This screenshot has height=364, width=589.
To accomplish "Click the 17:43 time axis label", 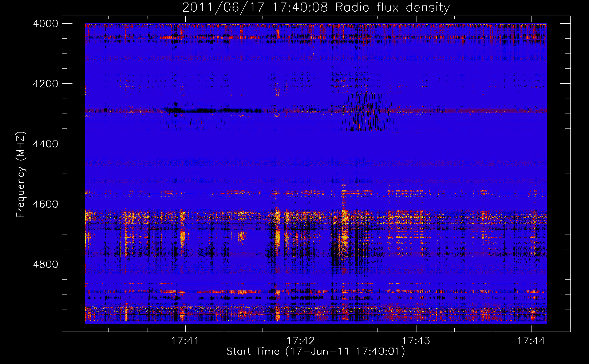I will pyautogui.click(x=416, y=341).
